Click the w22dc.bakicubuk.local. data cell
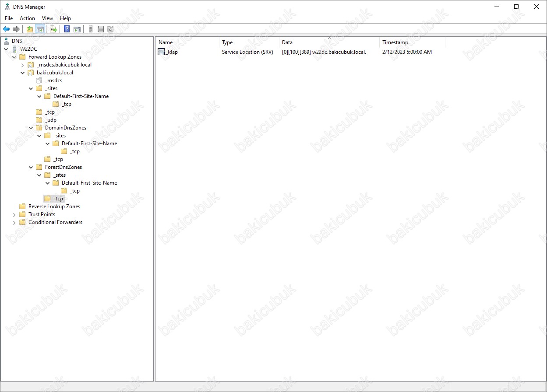 [x=324, y=52]
